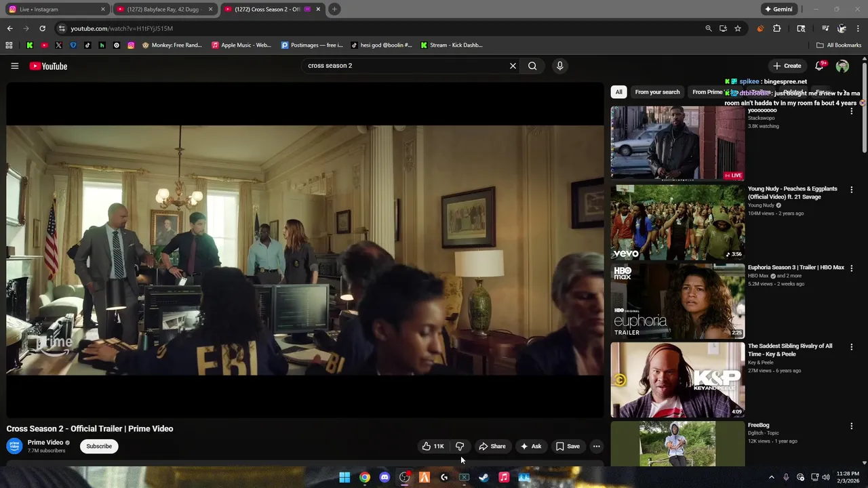This screenshot has height=488, width=868.
Task: Open Steam from the taskbar
Action: click(484, 477)
